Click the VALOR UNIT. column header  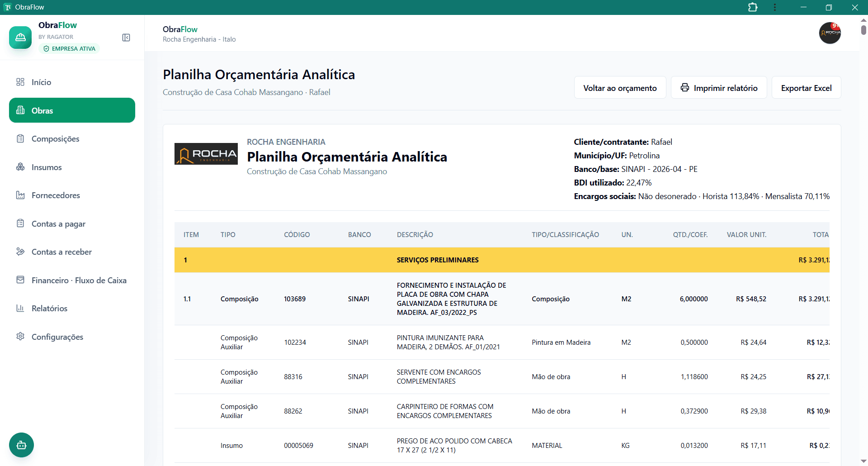point(746,234)
